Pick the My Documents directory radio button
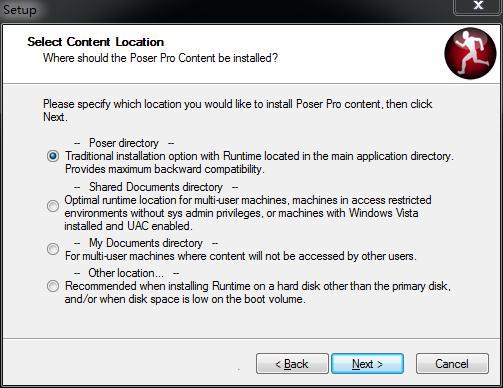Viewport: 503px width, 388px height. (53, 249)
